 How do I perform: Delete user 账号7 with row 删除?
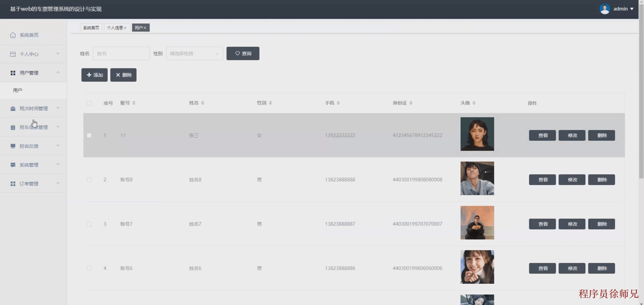point(601,224)
